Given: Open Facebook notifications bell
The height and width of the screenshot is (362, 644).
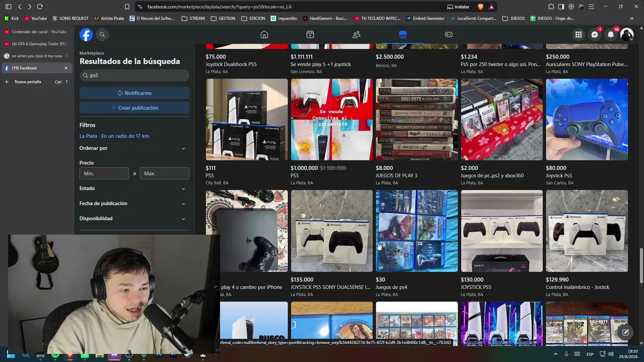Looking at the screenshot, I should 611,35.
